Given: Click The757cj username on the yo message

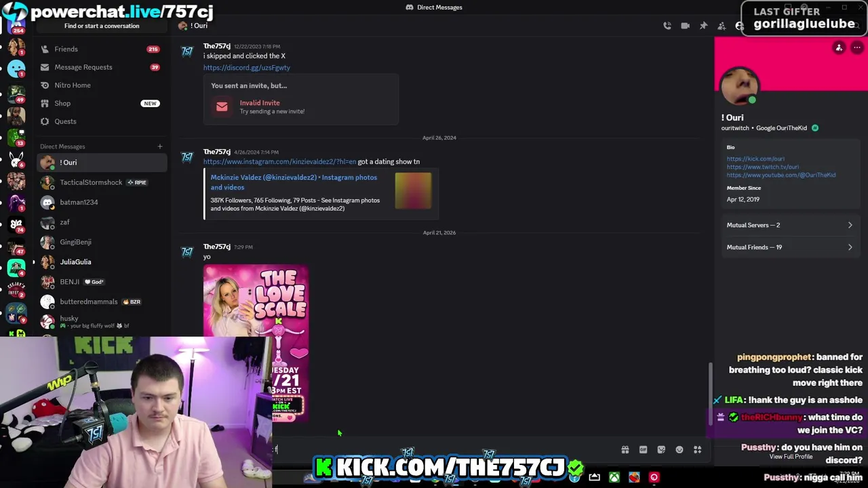Looking at the screenshot, I should pos(217,247).
